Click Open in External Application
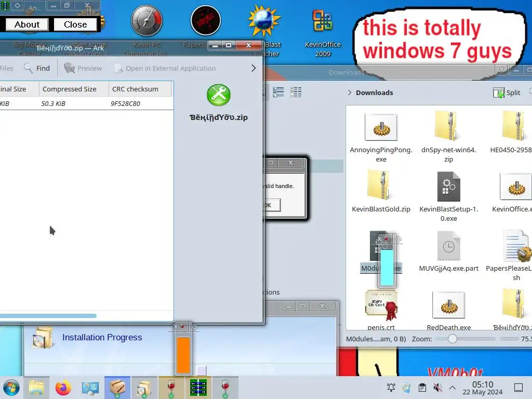This screenshot has height=399, width=532. 165,68
